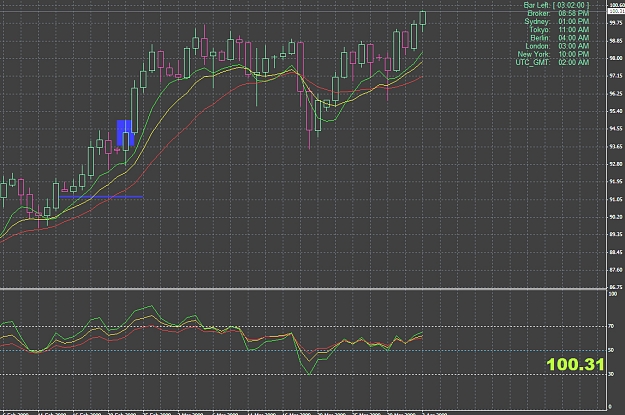Click the Bar Left countdown text
The height and width of the screenshot is (415, 625).
tap(556, 5)
